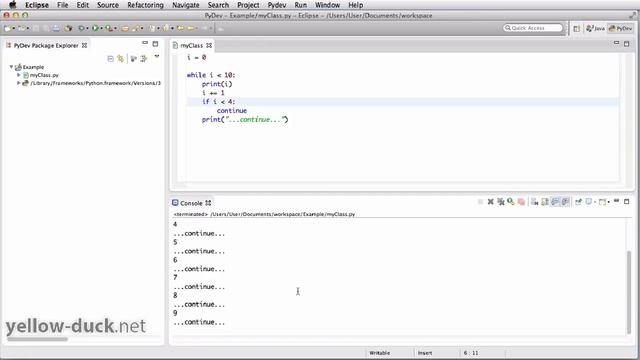This screenshot has height=360, width=640.
Task: Click the Package Explorer horizontal scrollbar
Action: point(37,339)
